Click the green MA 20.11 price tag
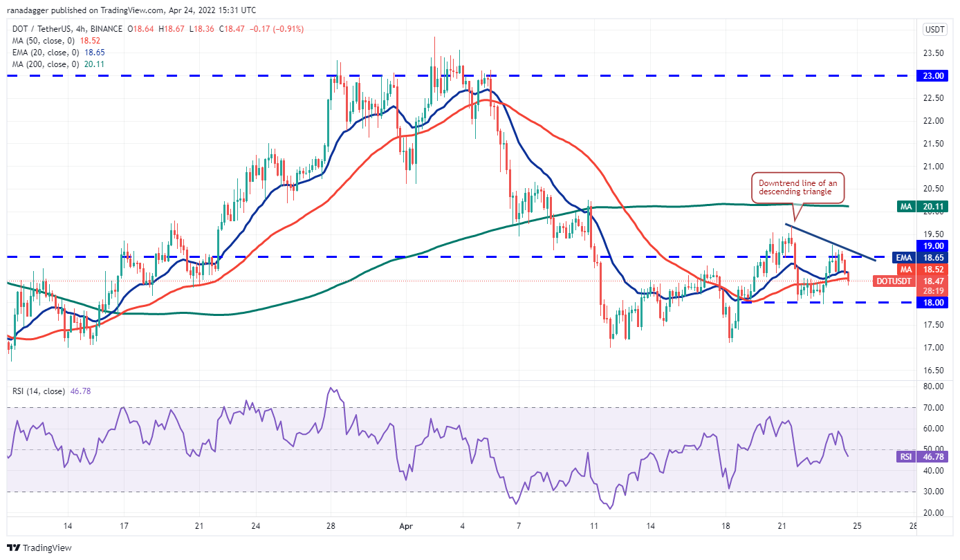This screenshot has width=960, height=560. tap(925, 205)
